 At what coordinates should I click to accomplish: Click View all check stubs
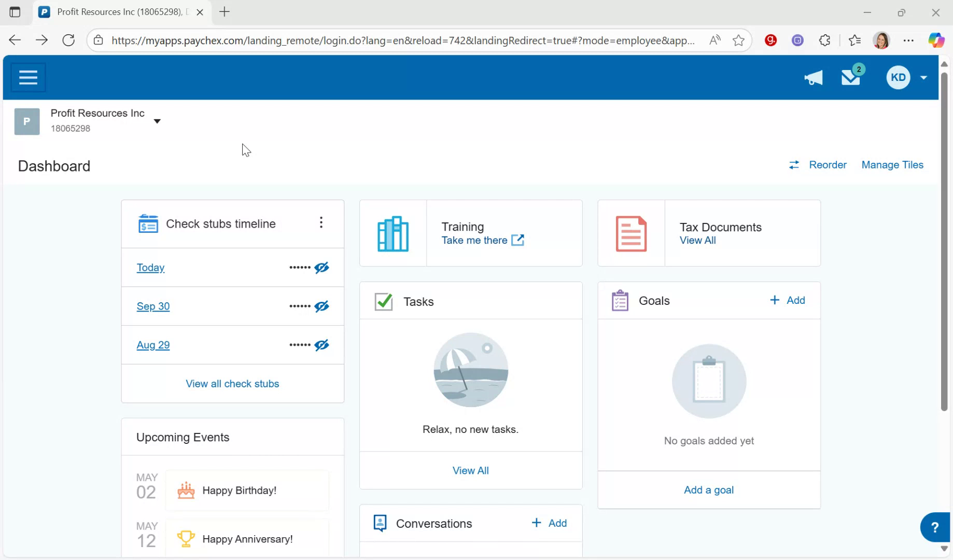click(x=232, y=384)
